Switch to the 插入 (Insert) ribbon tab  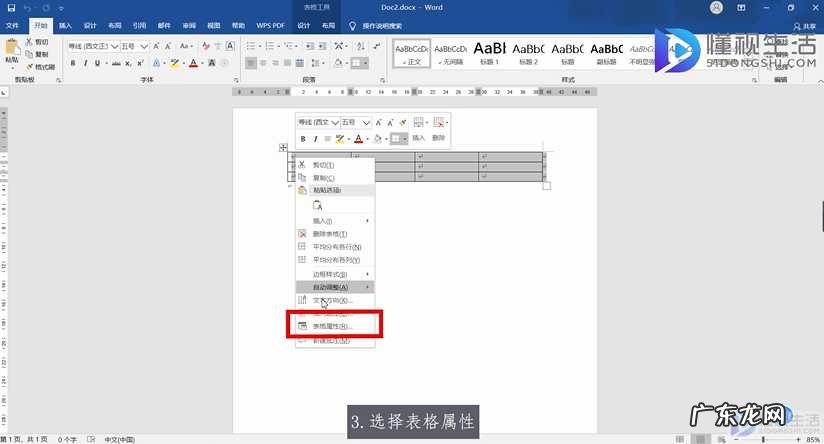coord(65,26)
